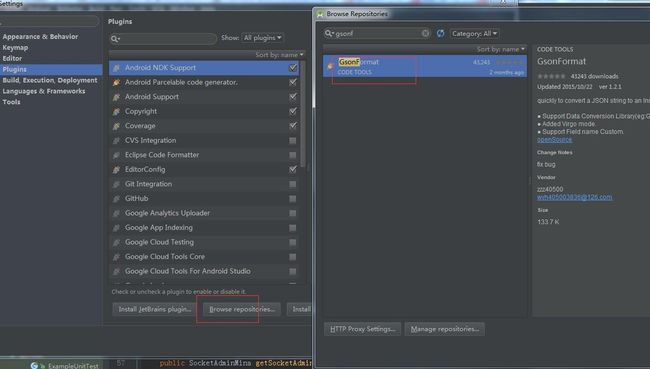The height and width of the screenshot is (369, 650).
Task: Click the GsonFormat plugin row icon
Action: click(x=330, y=66)
